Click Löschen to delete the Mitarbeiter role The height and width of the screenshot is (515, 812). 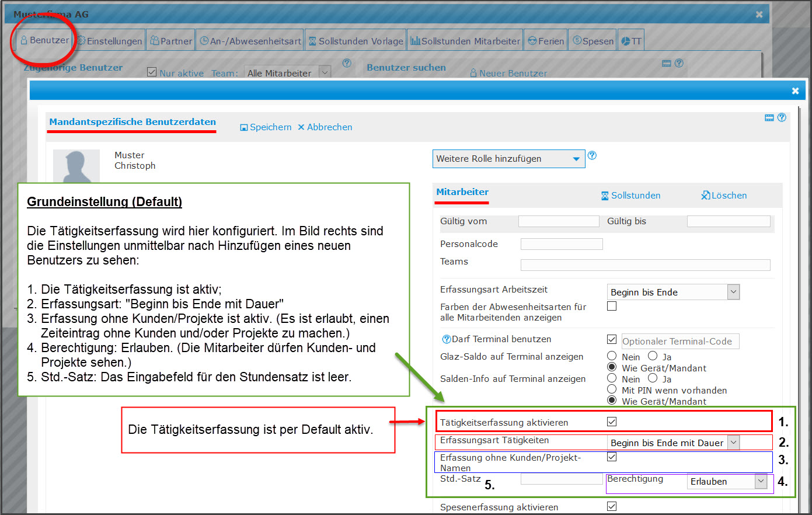point(724,196)
